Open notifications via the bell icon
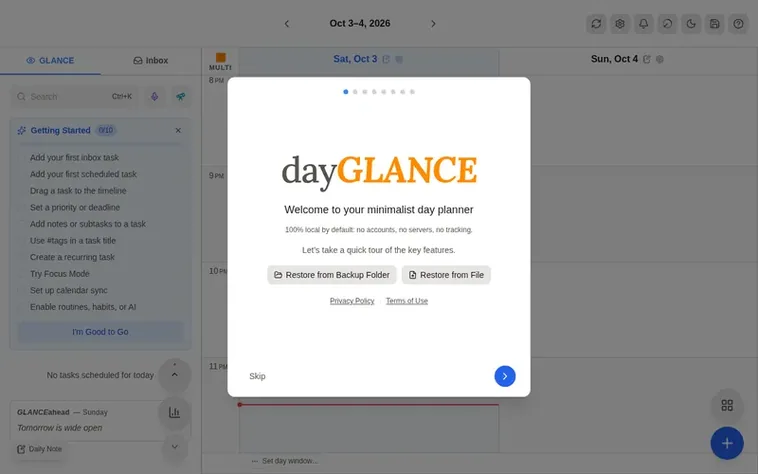 [643, 24]
